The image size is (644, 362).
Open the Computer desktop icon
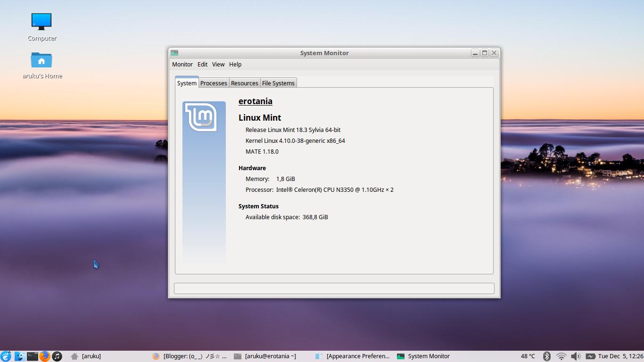point(41,21)
